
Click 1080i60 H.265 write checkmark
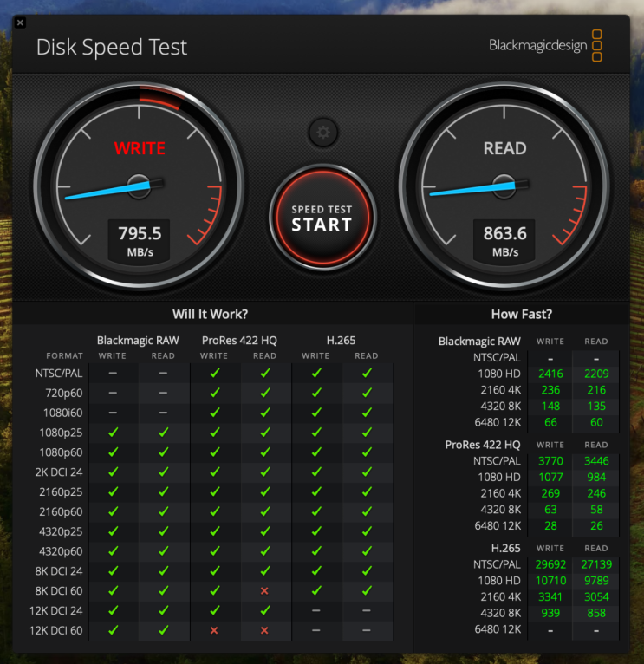[x=316, y=413]
